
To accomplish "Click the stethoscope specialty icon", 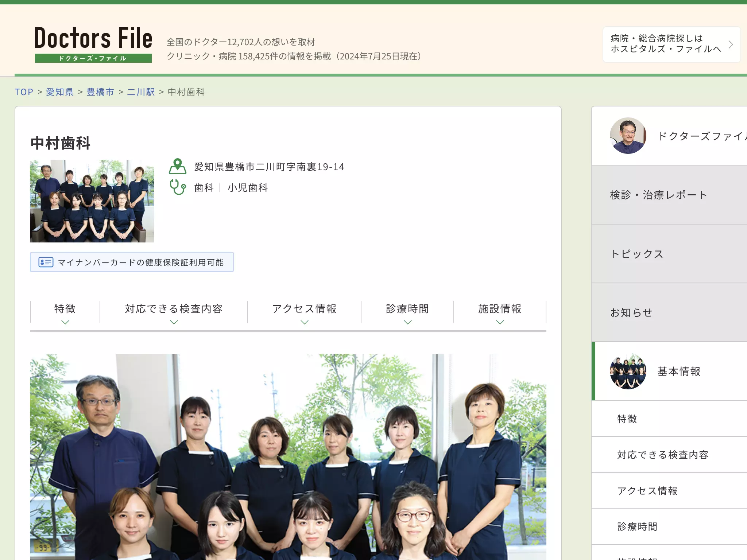I will click(178, 187).
